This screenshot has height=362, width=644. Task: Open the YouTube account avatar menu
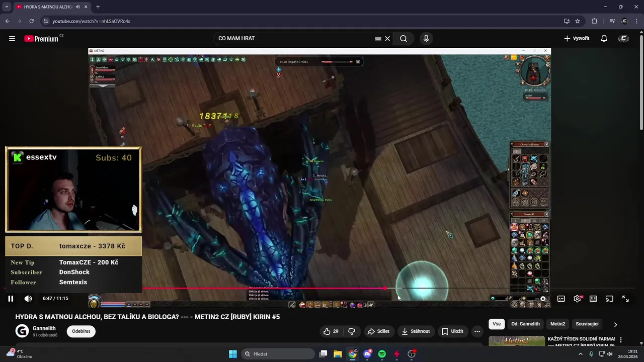[x=623, y=39]
